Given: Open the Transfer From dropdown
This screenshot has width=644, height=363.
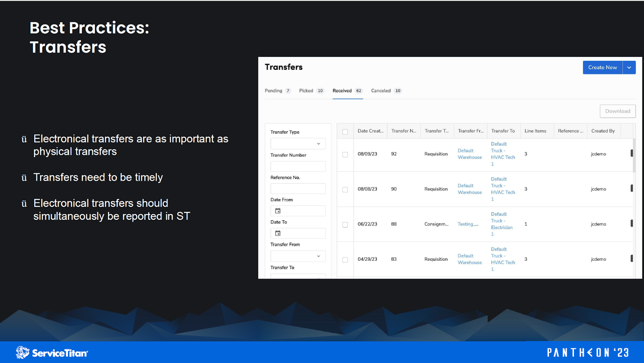Looking at the screenshot, I should [x=297, y=256].
